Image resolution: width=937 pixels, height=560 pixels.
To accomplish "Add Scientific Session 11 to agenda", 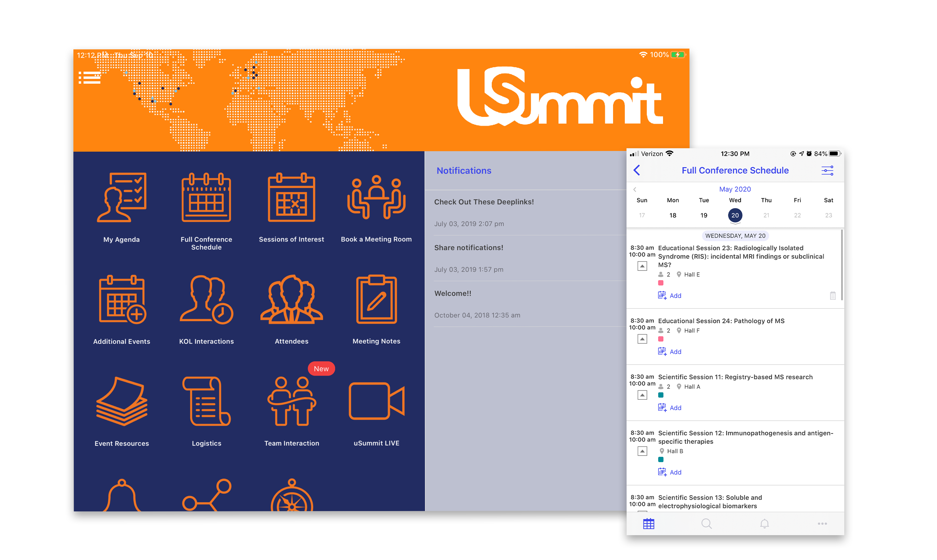I will [x=670, y=408].
